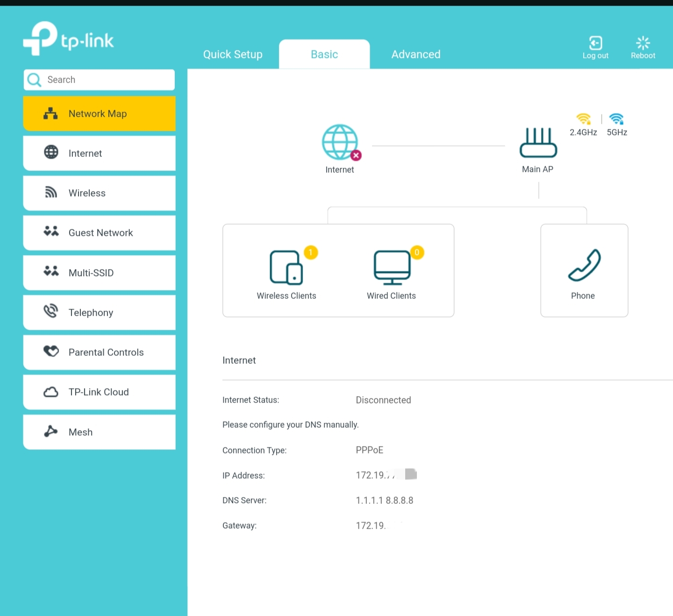Click the search magnifier icon

(34, 80)
